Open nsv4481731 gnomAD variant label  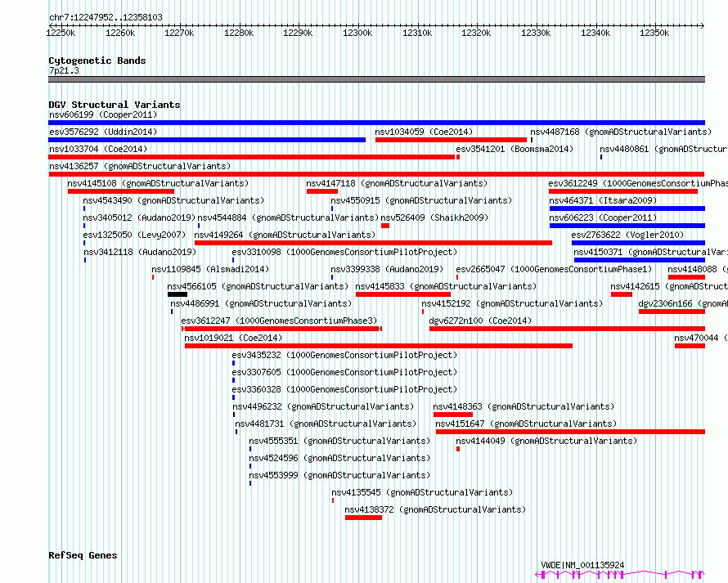pos(326,424)
